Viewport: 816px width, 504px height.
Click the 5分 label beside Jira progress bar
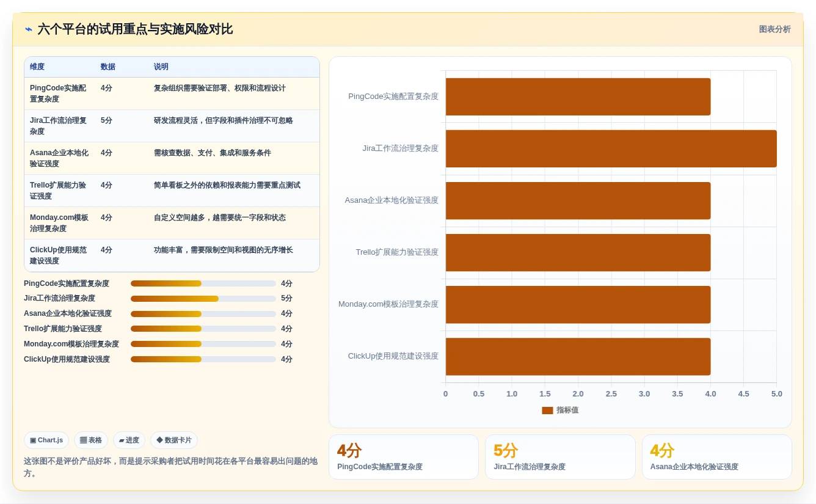click(x=286, y=299)
